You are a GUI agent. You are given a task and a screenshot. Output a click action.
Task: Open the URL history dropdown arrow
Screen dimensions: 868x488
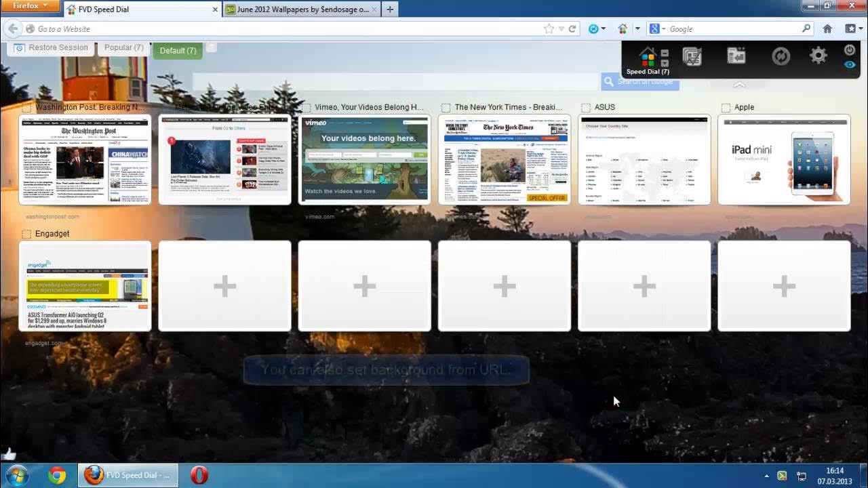(x=561, y=29)
